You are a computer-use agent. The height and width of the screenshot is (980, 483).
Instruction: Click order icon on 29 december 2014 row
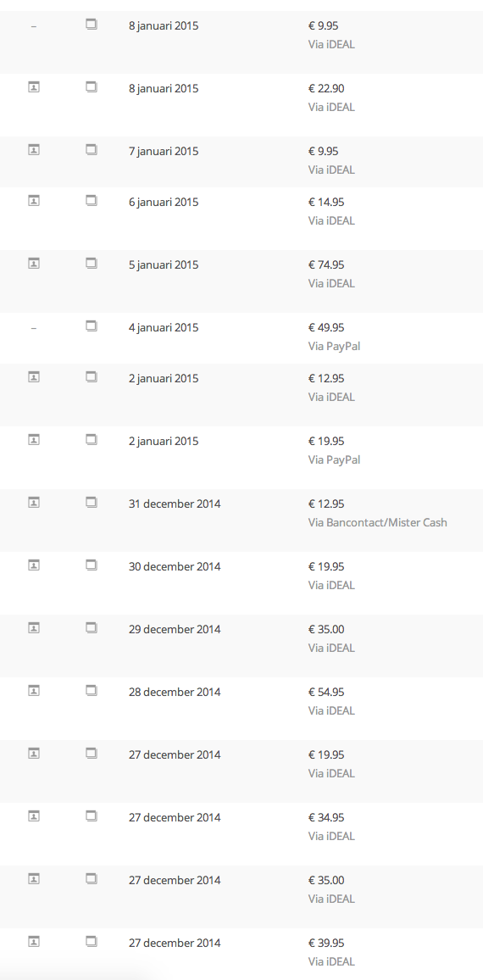point(92,628)
